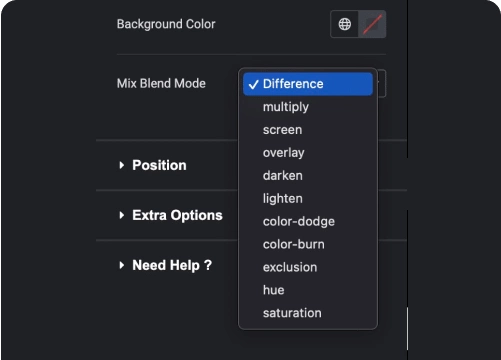Click the Mix Blend Mode label

(161, 83)
